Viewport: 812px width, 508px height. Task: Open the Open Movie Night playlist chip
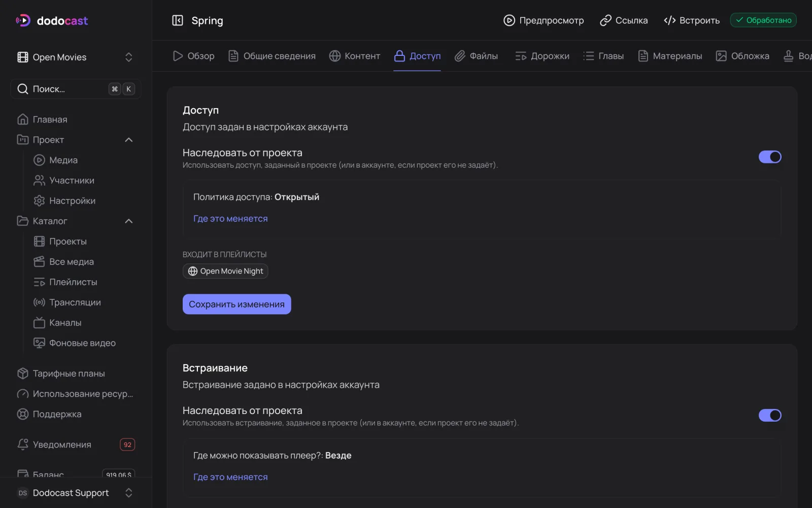(x=225, y=271)
